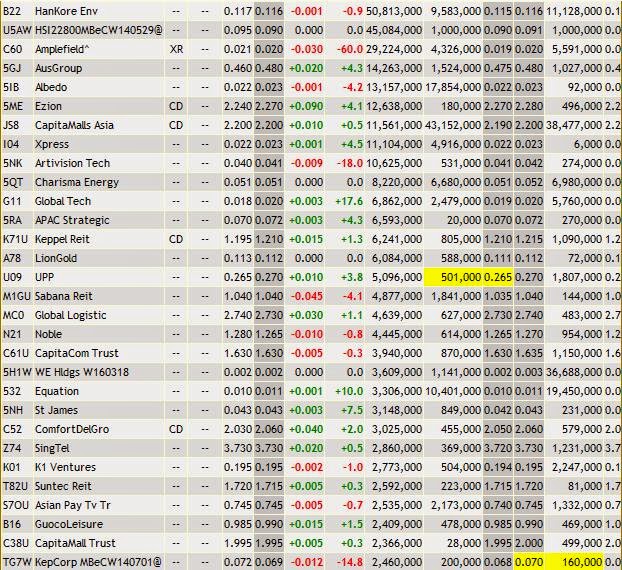Select Global Tech stock name
The image size is (622, 570).
point(63,201)
